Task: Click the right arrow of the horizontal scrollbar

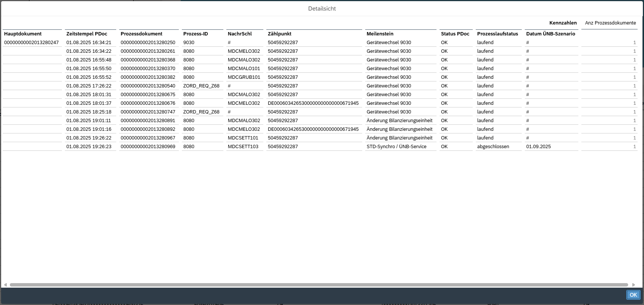Action: click(633, 285)
